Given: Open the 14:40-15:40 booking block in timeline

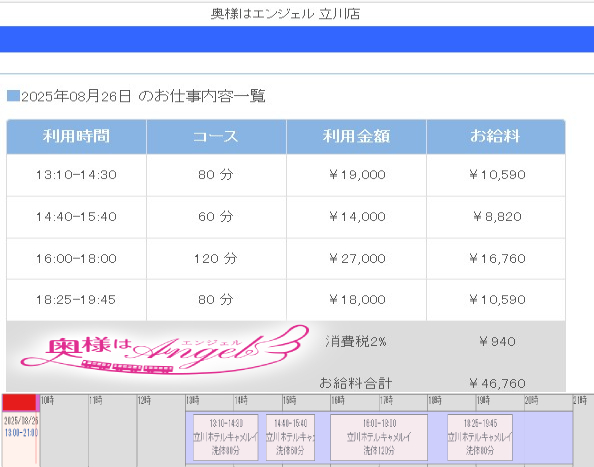Looking at the screenshot, I should coord(290,437).
